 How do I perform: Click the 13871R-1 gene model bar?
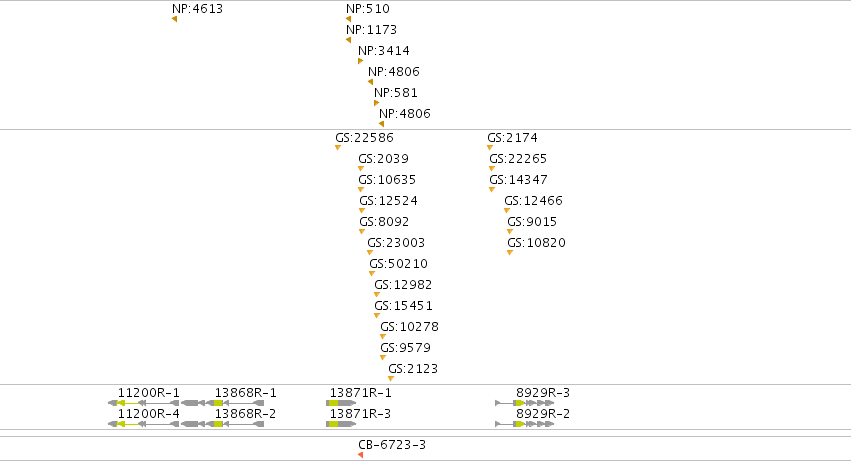[341, 403]
